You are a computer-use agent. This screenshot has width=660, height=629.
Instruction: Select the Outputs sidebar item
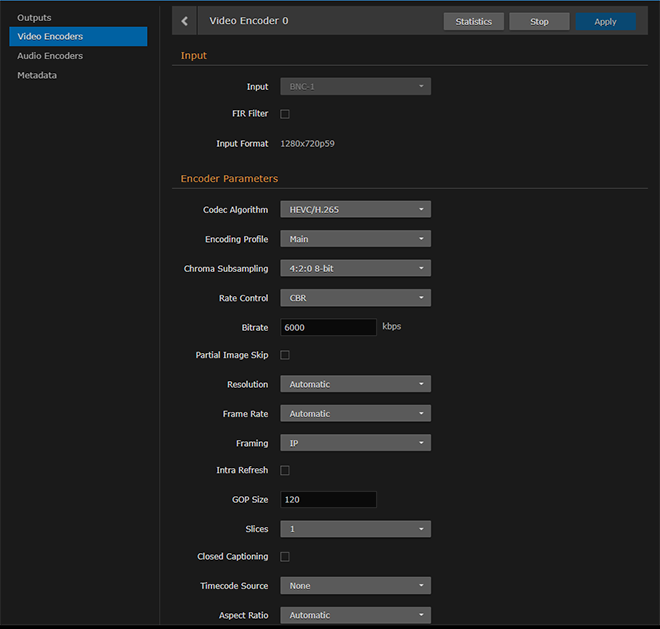coord(34,18)
